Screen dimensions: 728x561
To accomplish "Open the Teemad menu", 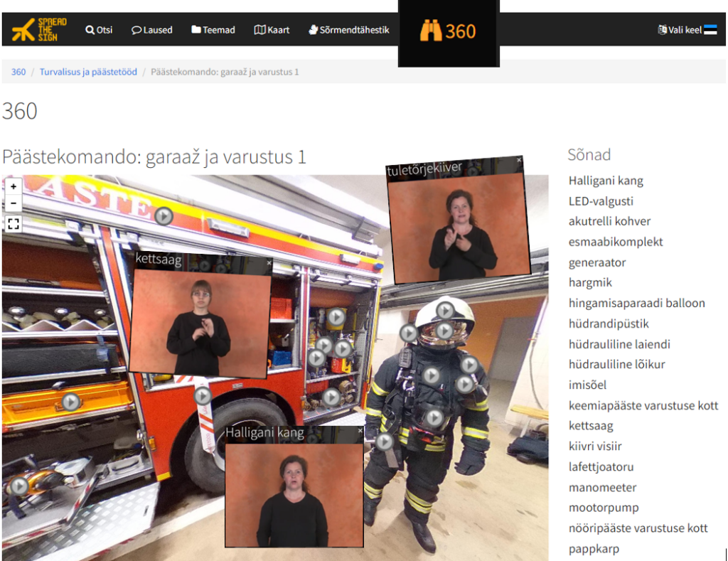I will pos(213,30).
